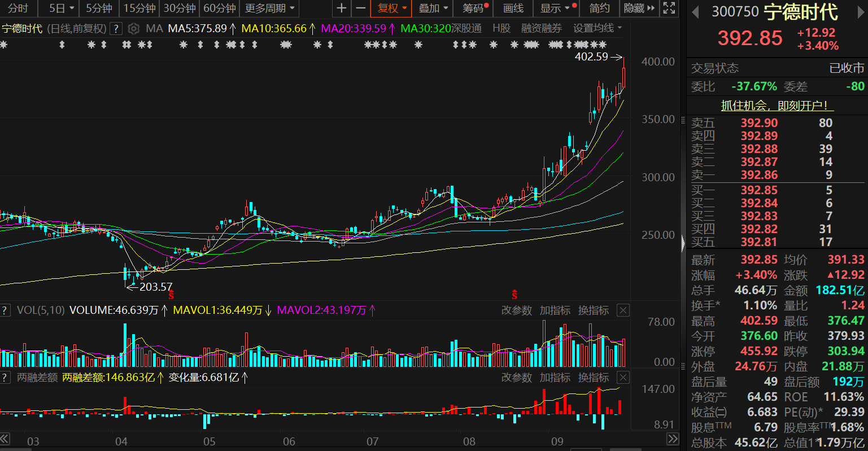Go to previous stock arrow
Screen dimensions: 868x451
[x=695, y=12]
